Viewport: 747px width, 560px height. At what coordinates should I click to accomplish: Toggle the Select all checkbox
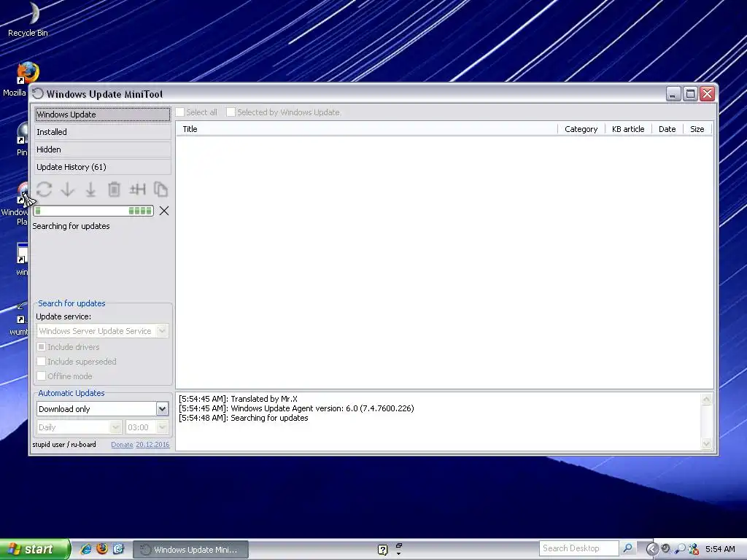pos(180,112)
